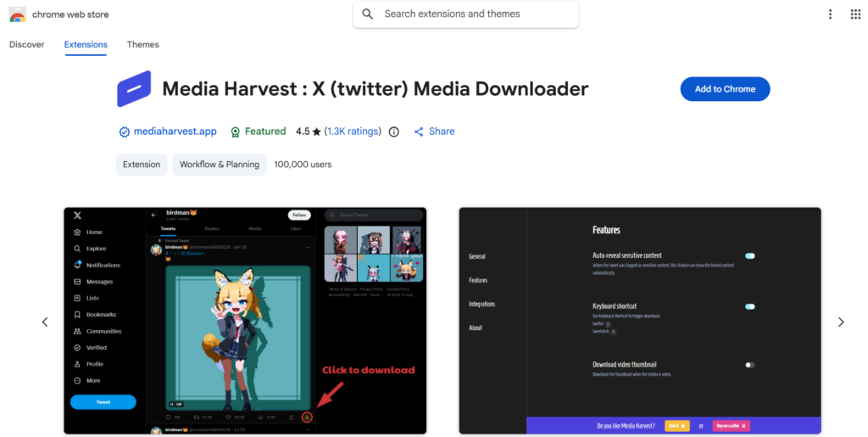Image resolution: width=868 pixels, height=437 pixels.
Task: Click the Share icon
Action: (x=419, y=132)
